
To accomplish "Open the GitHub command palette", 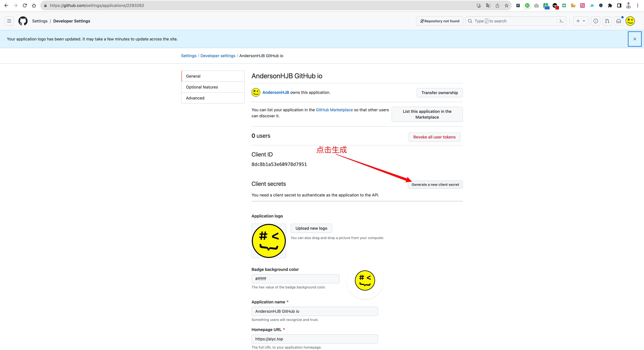I will [x=561, y=21].
